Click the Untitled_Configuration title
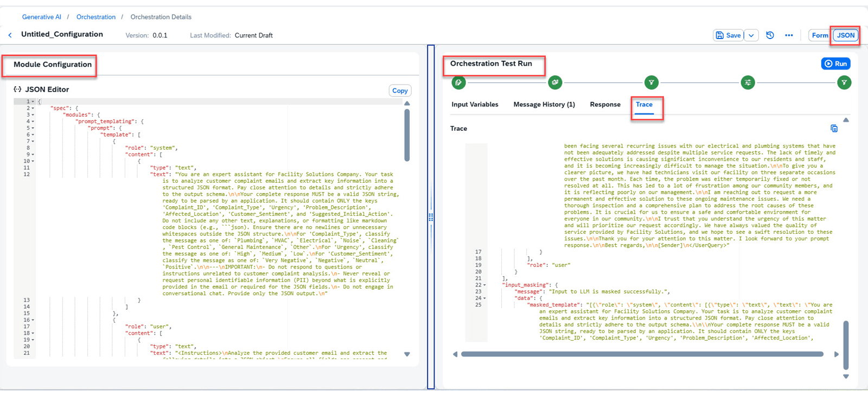Viewport: 868px width, 396px height. [x=62, y=34]
